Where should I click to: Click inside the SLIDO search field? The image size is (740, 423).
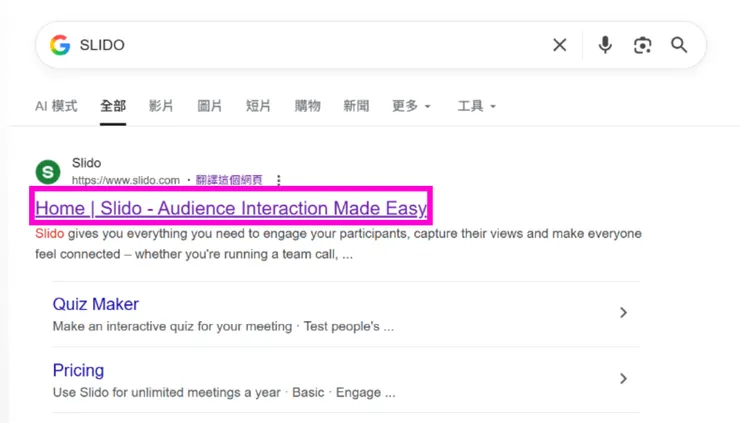[300, 45]
